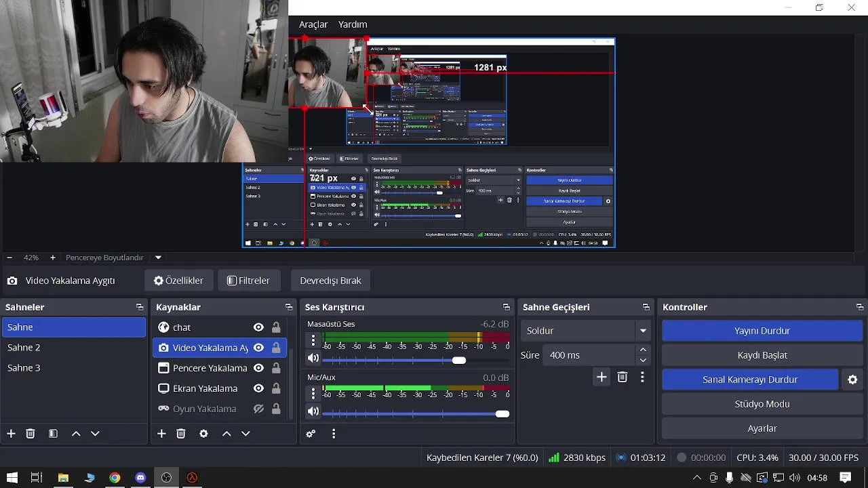Select the Sahne scene
Viewport: 868px width, 488px height.
74,327
